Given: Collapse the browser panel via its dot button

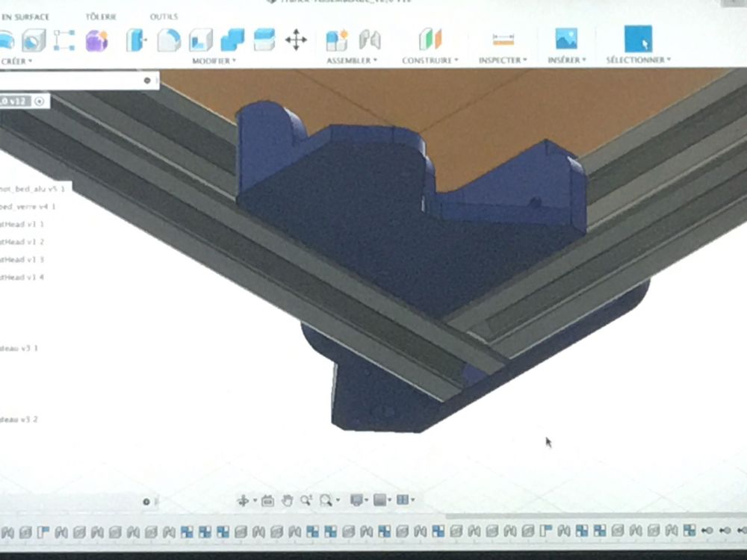Looking at the screenshot, I should [x=147, y=81].
